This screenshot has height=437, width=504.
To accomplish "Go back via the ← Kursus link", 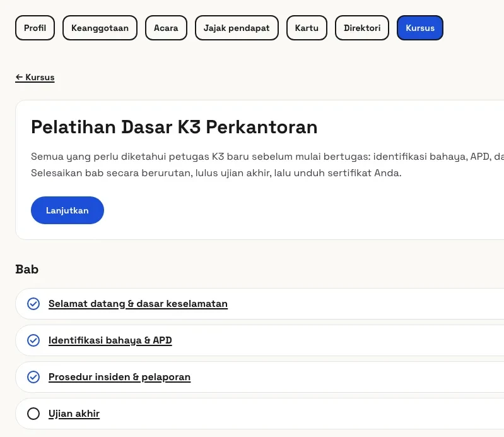I will coord(35,77).
